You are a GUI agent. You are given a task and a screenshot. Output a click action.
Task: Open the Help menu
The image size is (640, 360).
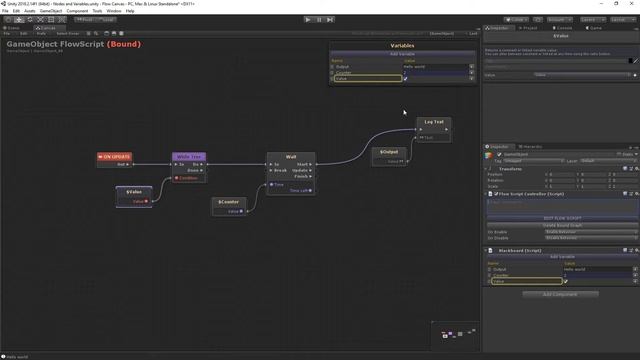[130, 11]
